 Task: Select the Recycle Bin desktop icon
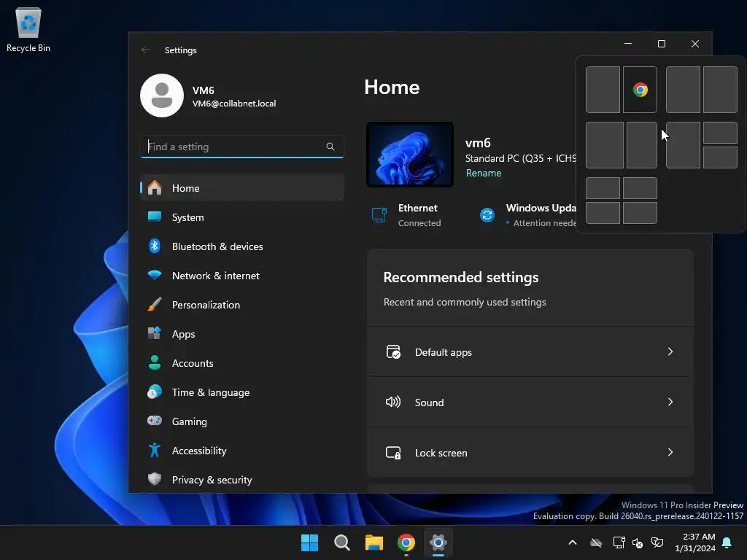(x=28, y=29)
